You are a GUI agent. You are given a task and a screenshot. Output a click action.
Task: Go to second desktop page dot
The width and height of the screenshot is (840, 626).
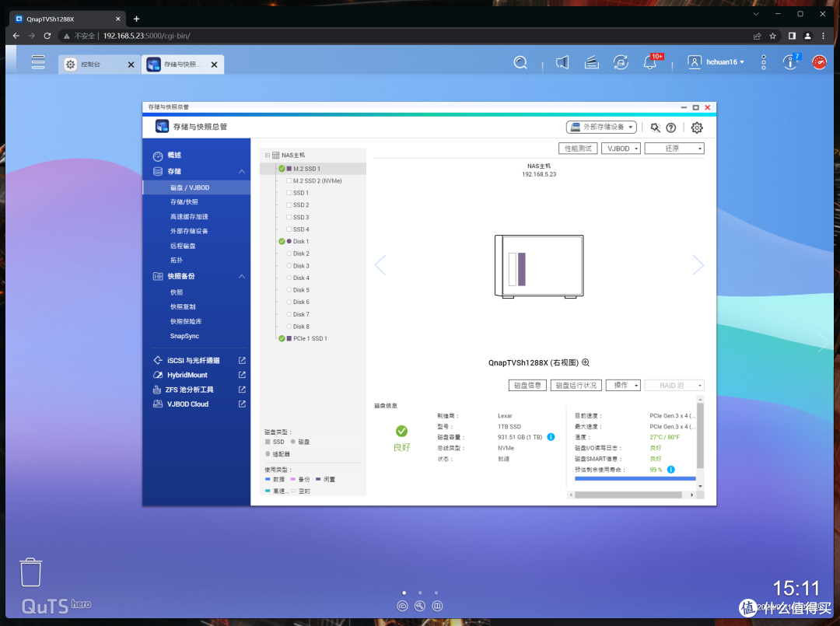point(420,593)
